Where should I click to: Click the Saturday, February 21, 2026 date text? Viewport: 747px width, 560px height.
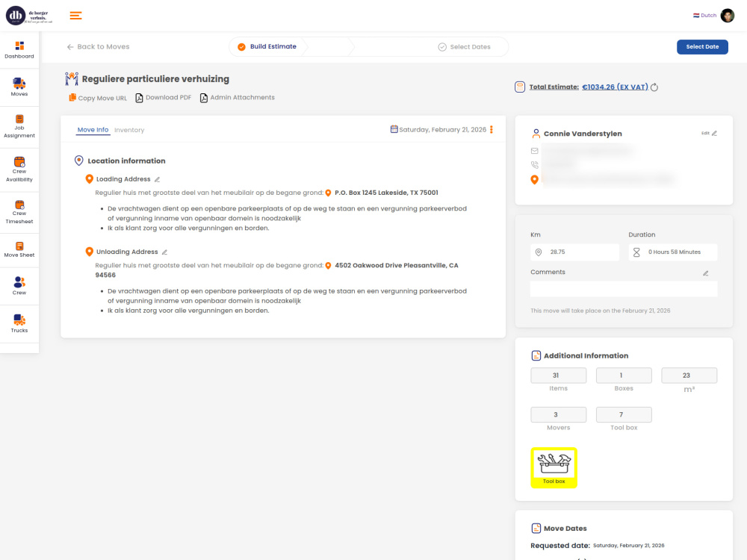[x=442, y=129]
